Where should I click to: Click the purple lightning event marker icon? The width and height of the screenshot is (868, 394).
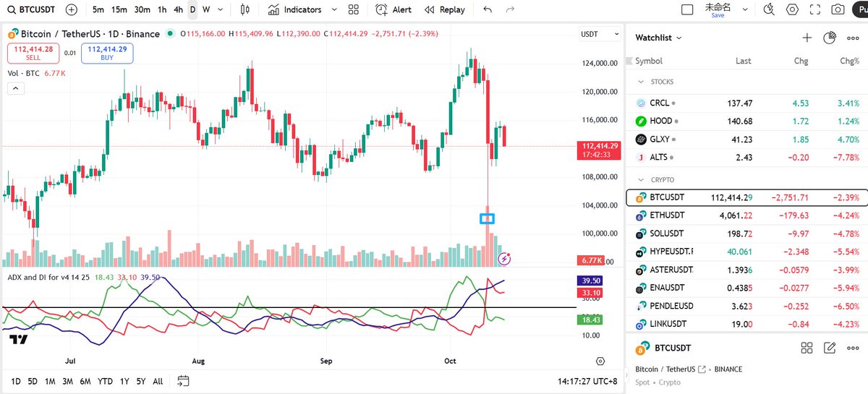(506, 257)
